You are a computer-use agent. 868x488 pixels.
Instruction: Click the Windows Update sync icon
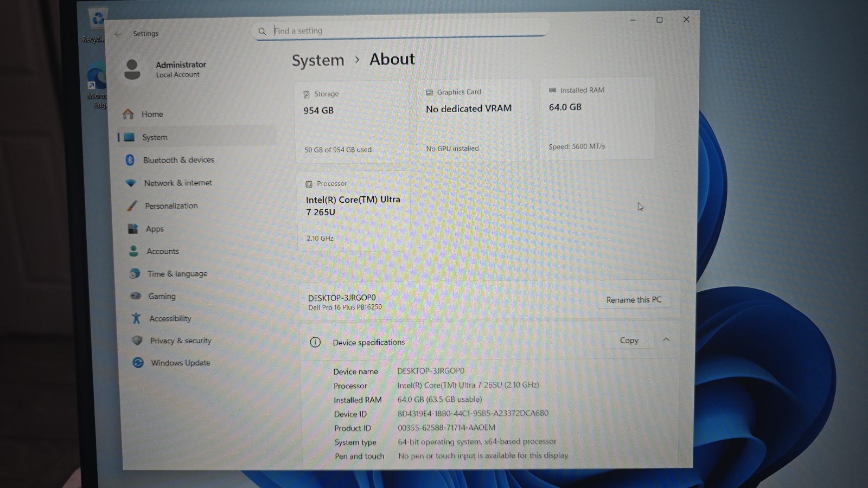pyautogui.click(x=138, y=363)
